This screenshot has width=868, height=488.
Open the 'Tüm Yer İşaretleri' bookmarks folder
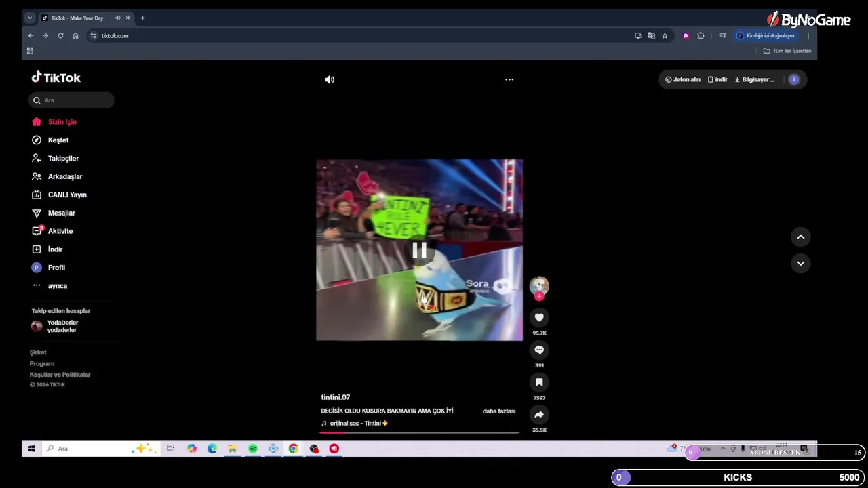787,51
